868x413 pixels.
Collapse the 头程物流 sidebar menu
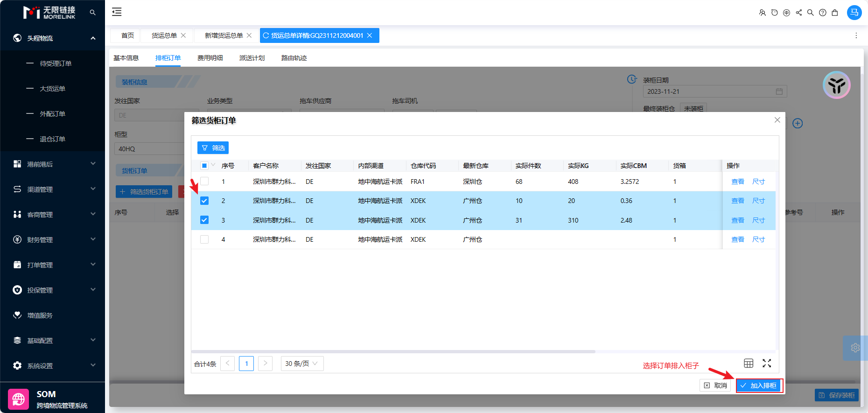52,38
